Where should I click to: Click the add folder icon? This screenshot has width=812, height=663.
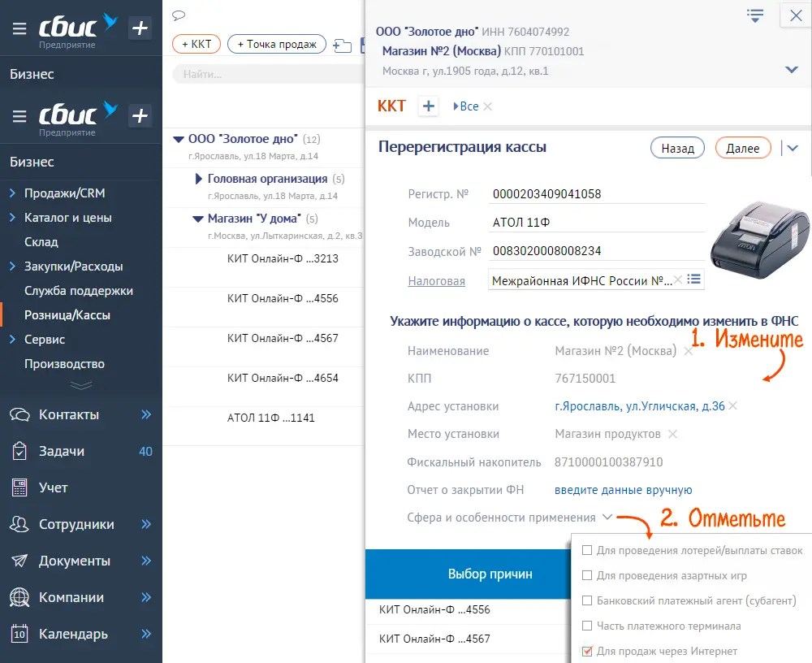point(342,45)
